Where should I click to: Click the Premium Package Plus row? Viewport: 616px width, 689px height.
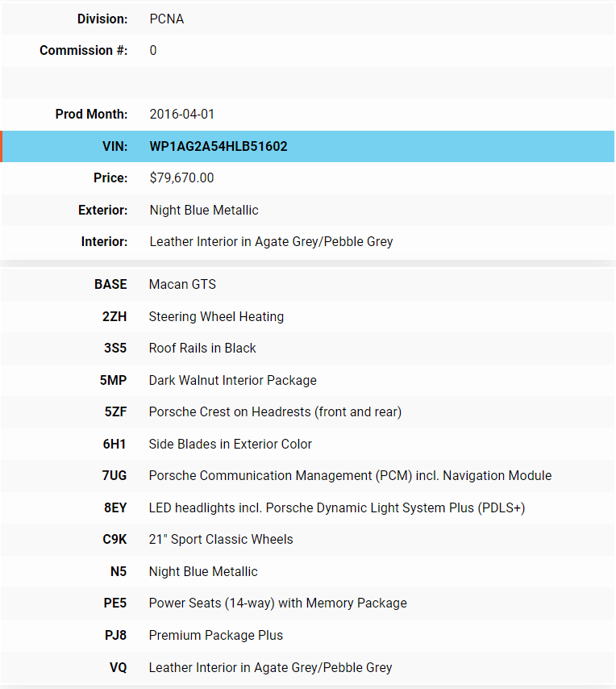pos(215,636)
